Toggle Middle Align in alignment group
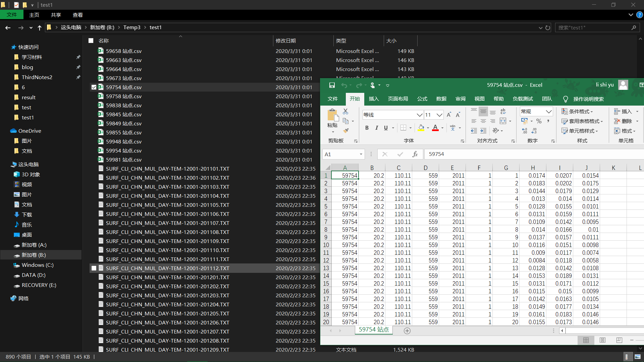This screenshot has width=644, height=362. [483, 112]
